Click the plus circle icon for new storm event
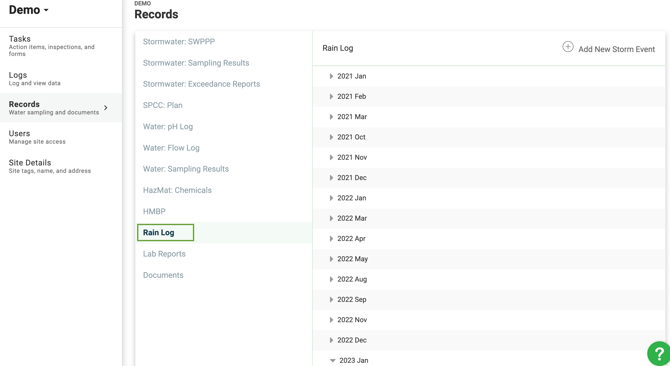Image resolution: width=670 pixels, height=366 pixels. point(567,47)
